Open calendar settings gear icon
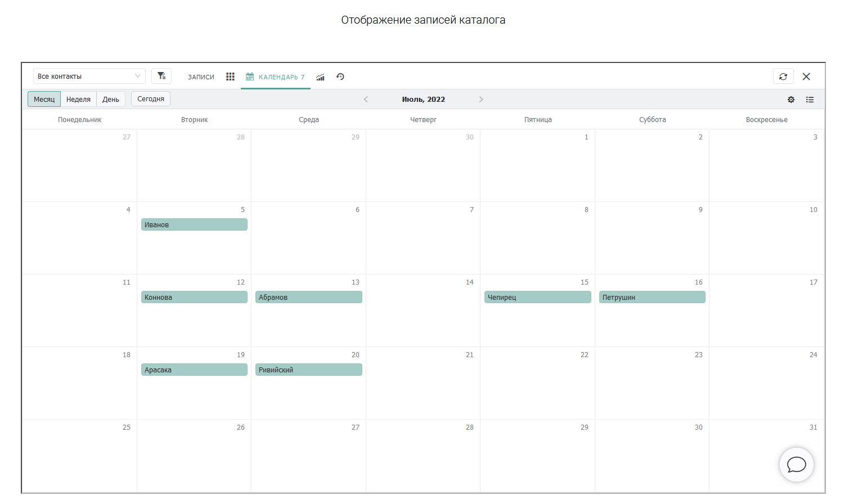Image resolution: width=849 pixels, height=504 pixels. pos(791,100)
